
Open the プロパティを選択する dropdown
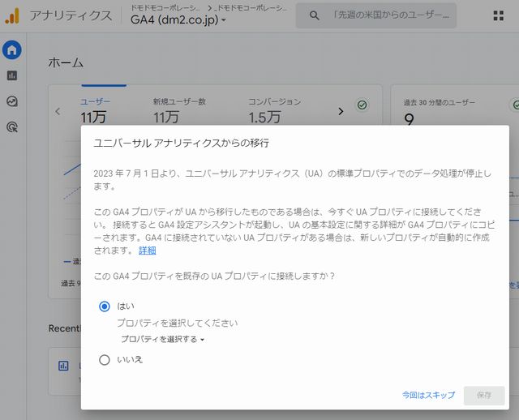[x=162, y=339]
